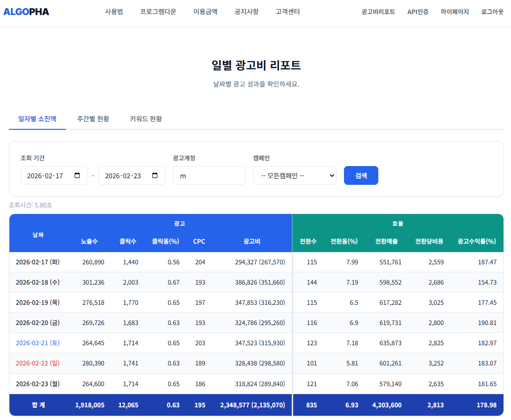The image size is (511, 420).
Task: Open the 프로그램다운 menu item
Action: 157,11
